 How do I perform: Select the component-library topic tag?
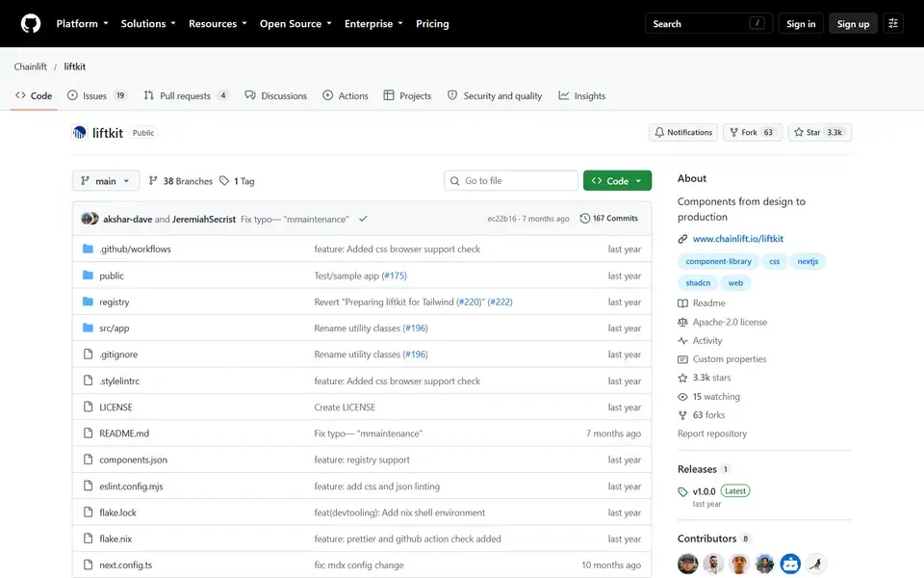coord(718,261)
